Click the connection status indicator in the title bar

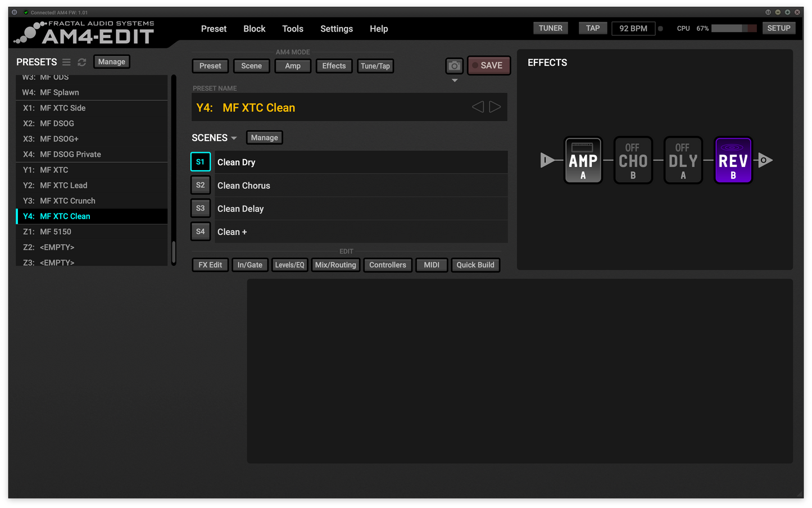pyautogui.click(x=25, y=12)
